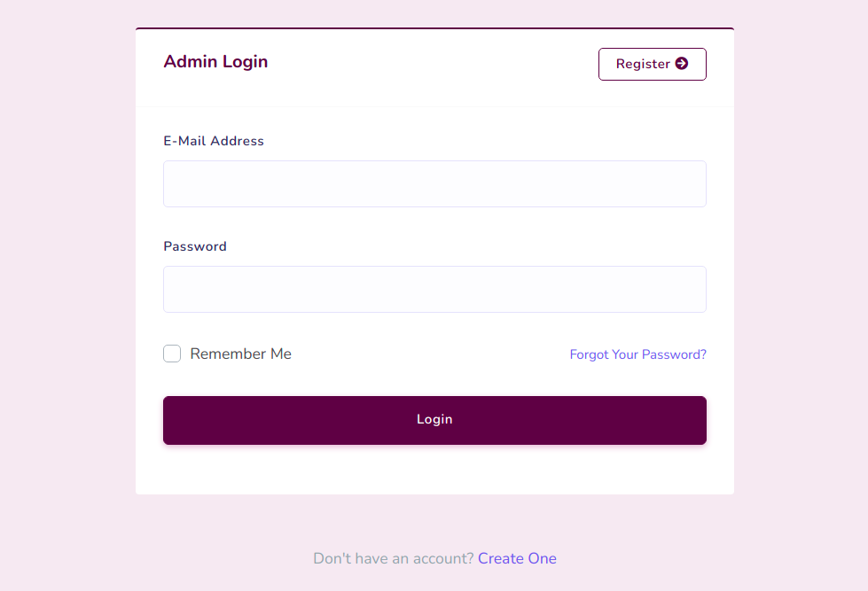Place cursor in the email text box
Screen dimensions: 868x591
tap(434, 183)
